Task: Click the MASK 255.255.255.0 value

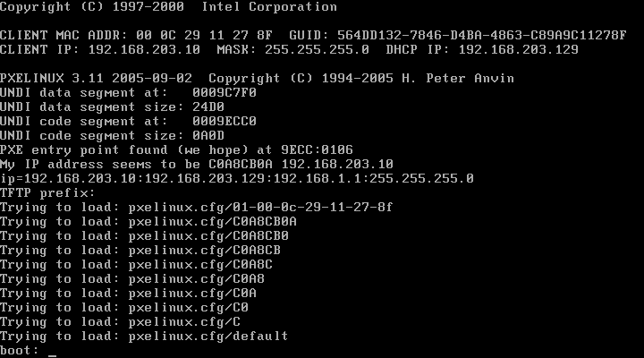Action: pyautogui.click(x=317, y=50)
